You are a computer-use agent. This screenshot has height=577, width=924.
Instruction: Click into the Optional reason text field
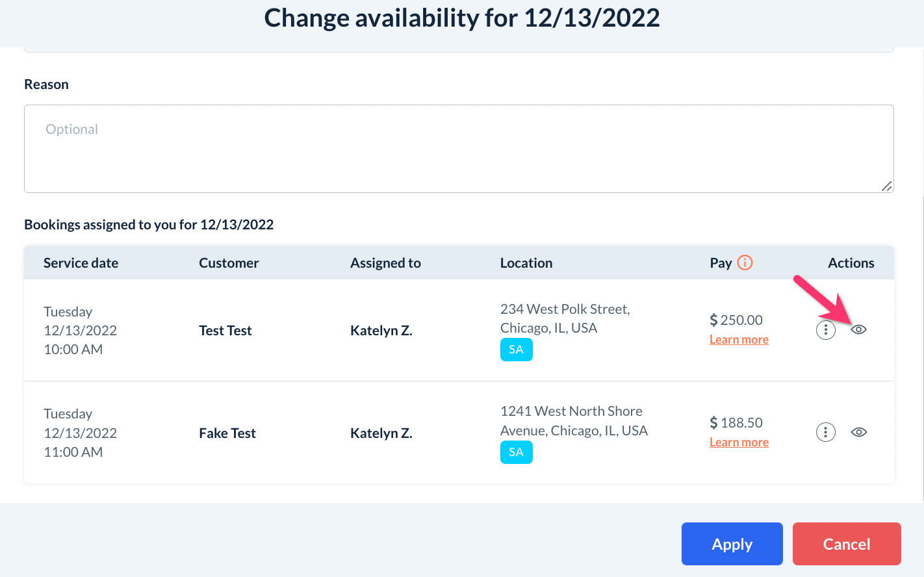point(458,149)
